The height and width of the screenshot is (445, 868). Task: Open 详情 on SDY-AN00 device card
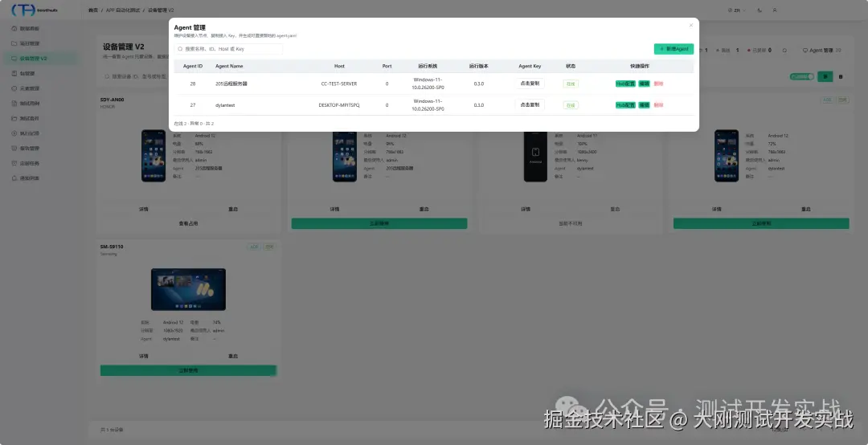(x=144, y=209)
